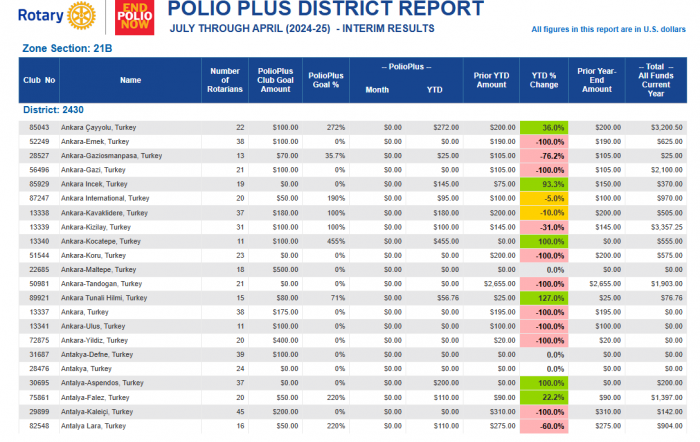Click pink -76.2% cell for Ankara-Gaziosmanpasa
This screenshot has width=700, height=442.
point(544,156)
